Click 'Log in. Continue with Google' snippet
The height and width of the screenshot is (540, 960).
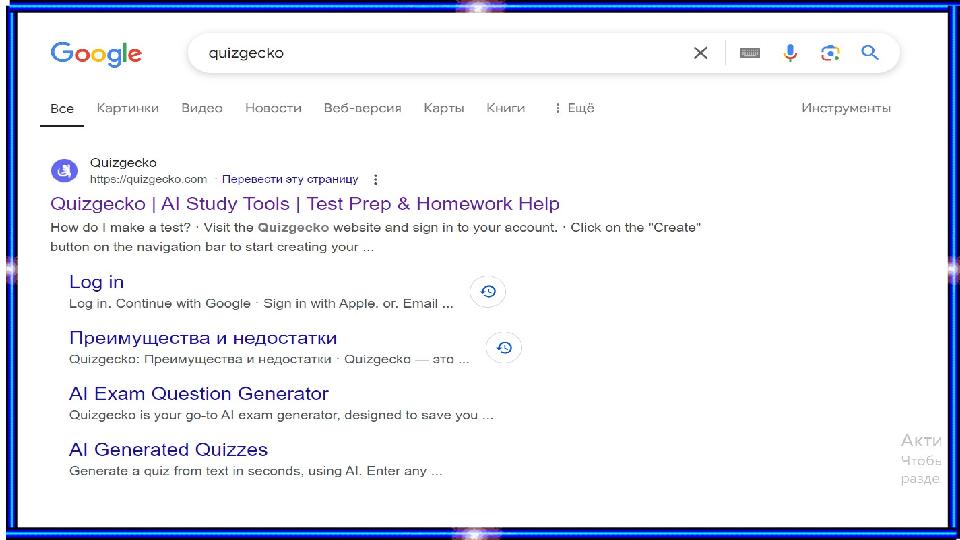pos(160,304)
